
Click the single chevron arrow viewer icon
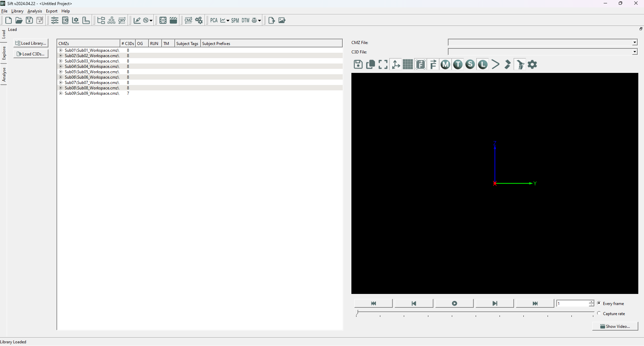[x=495, y=64]
